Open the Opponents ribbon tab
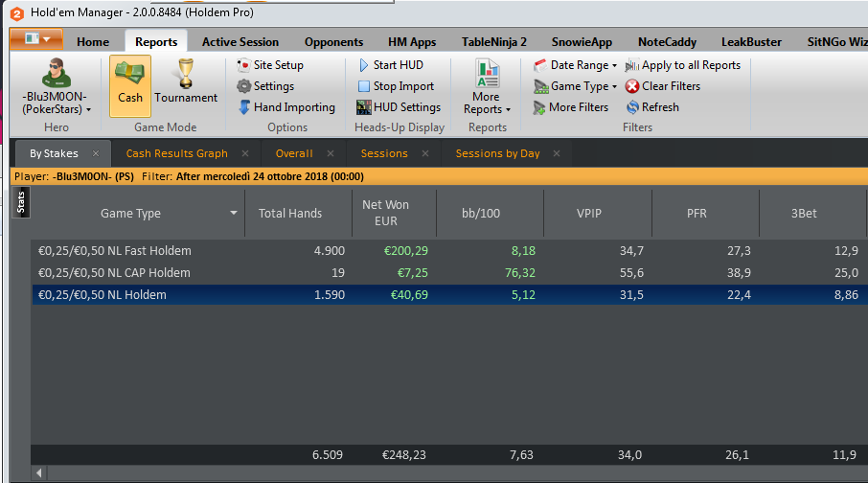868x483 pixels. pyautogui.click(x=333, y=42)
